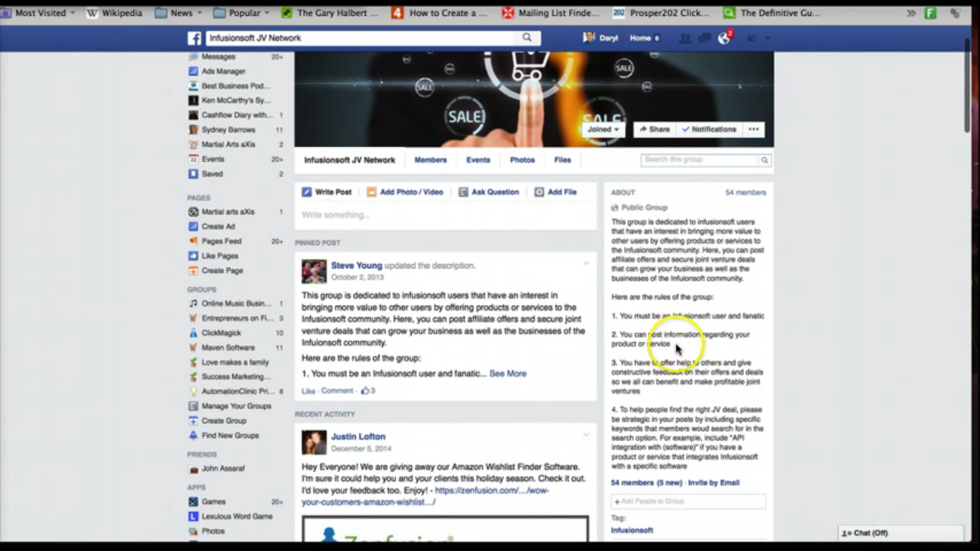
Task: Click the Saved bookmark icon in sidebar
Action: [x=193, y=174]
